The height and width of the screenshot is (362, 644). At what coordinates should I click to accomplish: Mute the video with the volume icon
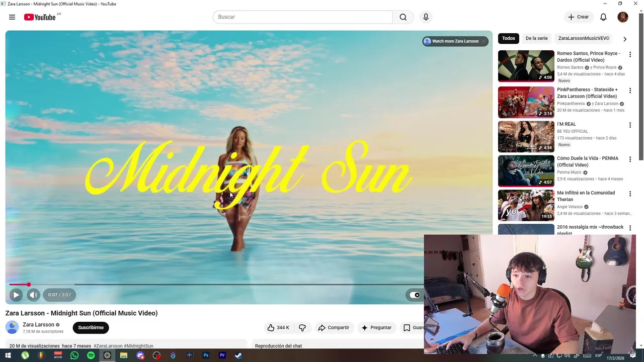[33, 295]
